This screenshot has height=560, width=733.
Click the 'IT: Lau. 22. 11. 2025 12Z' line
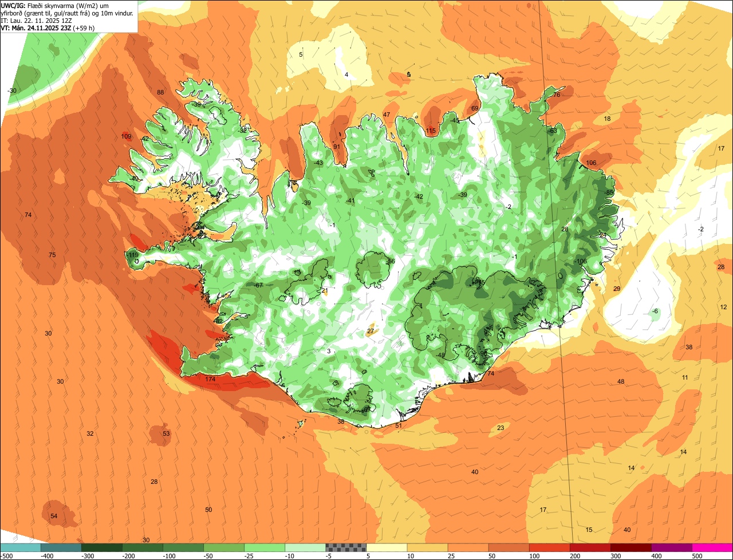point(36,20)
